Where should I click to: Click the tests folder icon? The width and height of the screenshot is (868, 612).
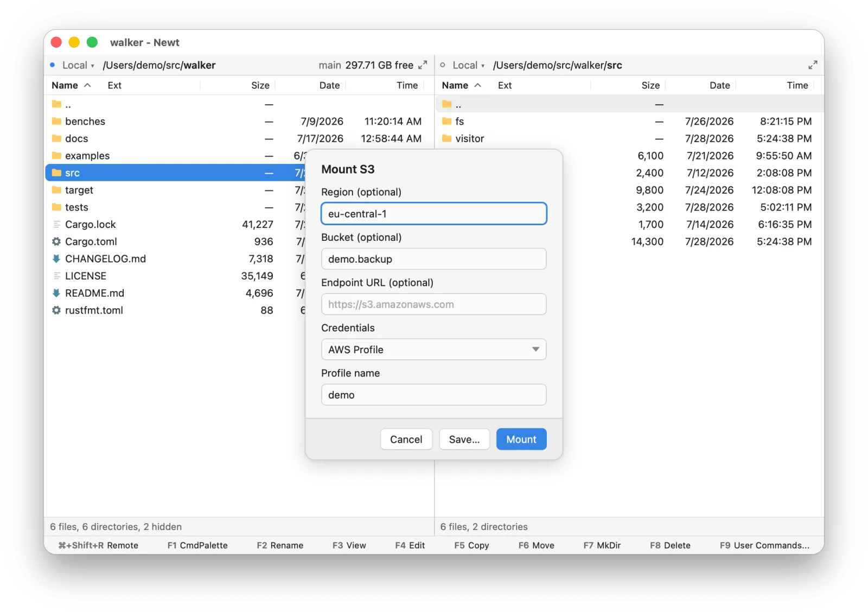(56, 207)
